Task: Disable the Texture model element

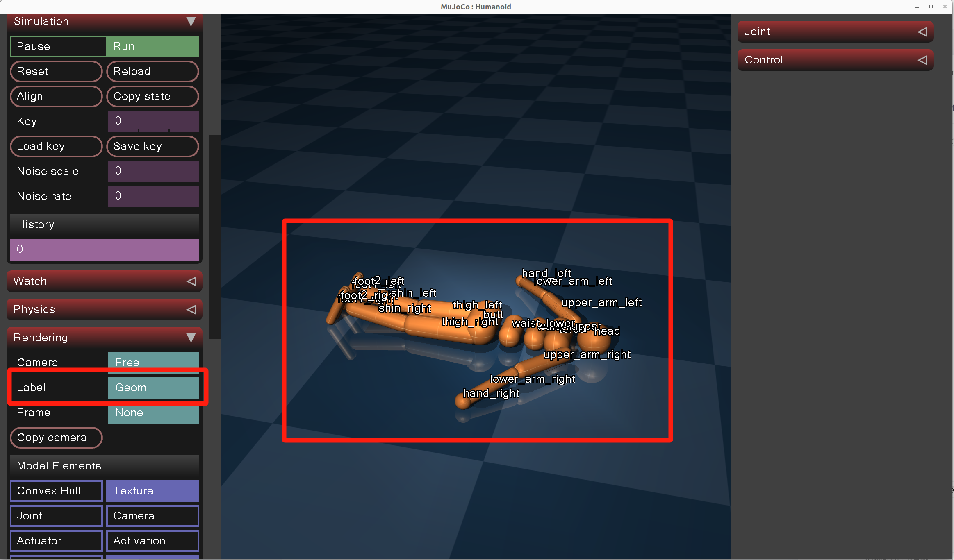Action: [153, 491]
